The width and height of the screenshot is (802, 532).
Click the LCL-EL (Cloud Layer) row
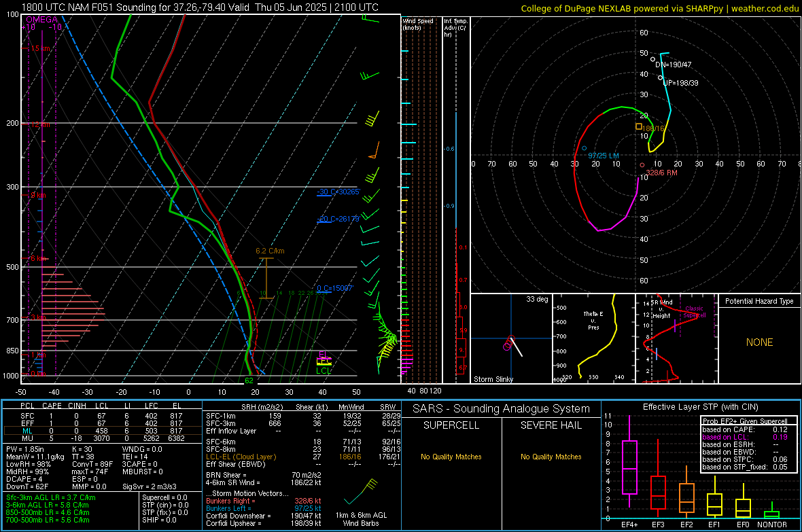pyautogui.click(x=303, y=457)
